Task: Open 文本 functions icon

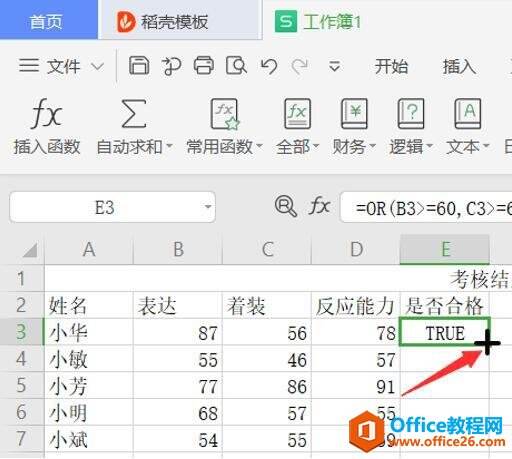Action: pyautogui.click(x=468, y=114)
